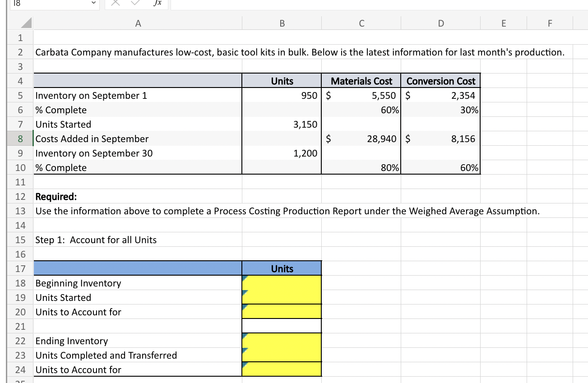Select column A header

(137, 23)
